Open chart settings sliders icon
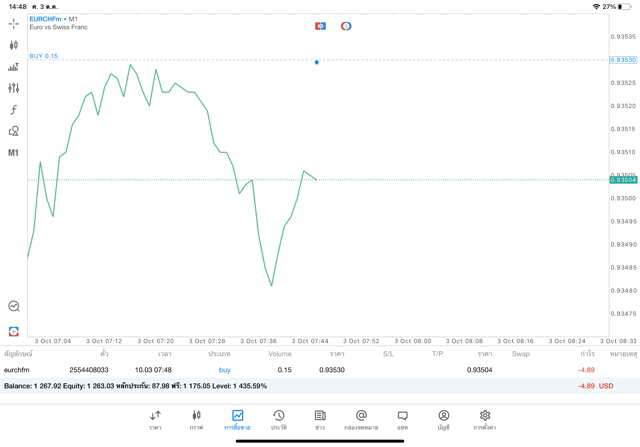The height and width of the screenshot is (447, 640). 14,88
